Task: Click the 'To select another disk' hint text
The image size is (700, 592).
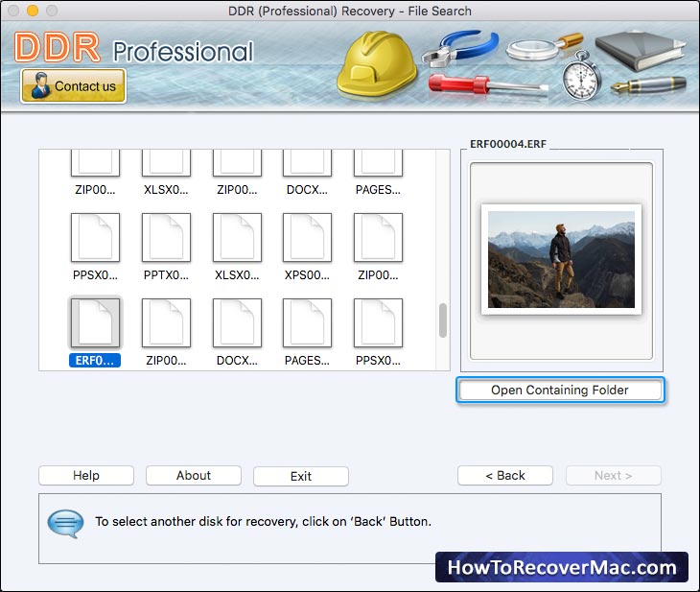Action: (264, 521)
